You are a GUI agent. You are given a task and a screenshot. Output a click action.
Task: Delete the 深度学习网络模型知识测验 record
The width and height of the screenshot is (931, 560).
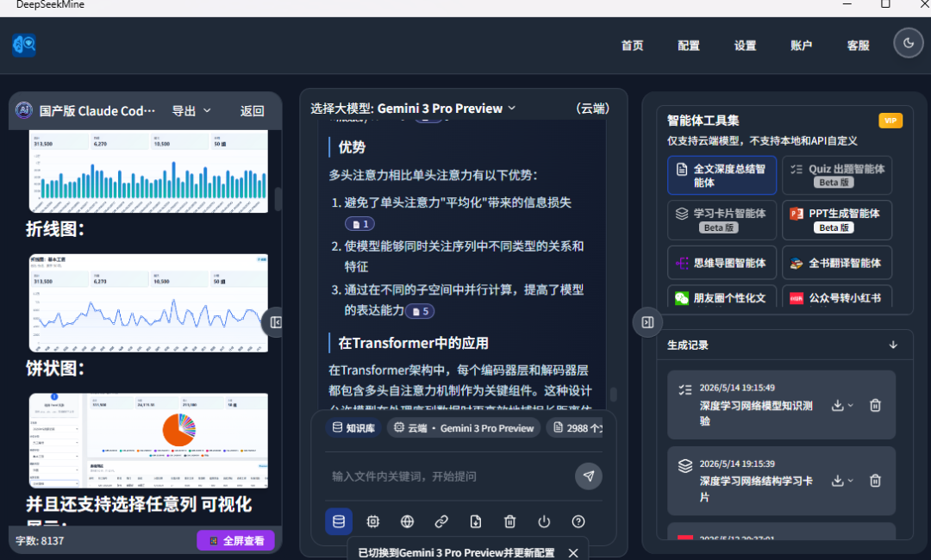point(875,405)
